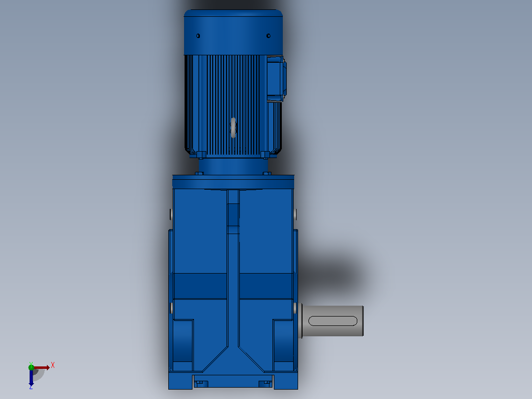Select the motor terminal box
The image size is (532, 399).
(x=276, y=79)
